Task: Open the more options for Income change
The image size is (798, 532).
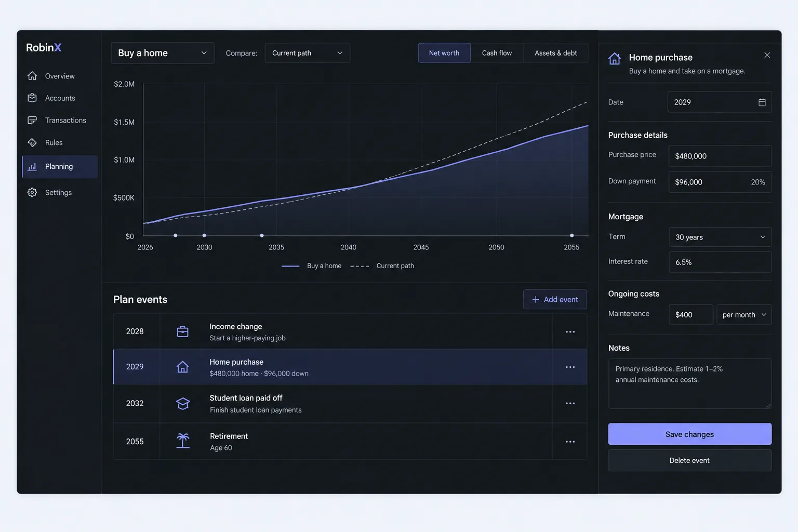Action: pos(570,331)
